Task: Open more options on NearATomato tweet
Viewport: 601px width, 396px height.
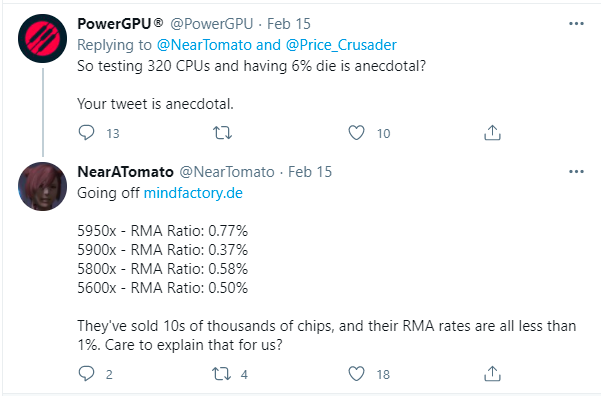Action: (576, 172)
